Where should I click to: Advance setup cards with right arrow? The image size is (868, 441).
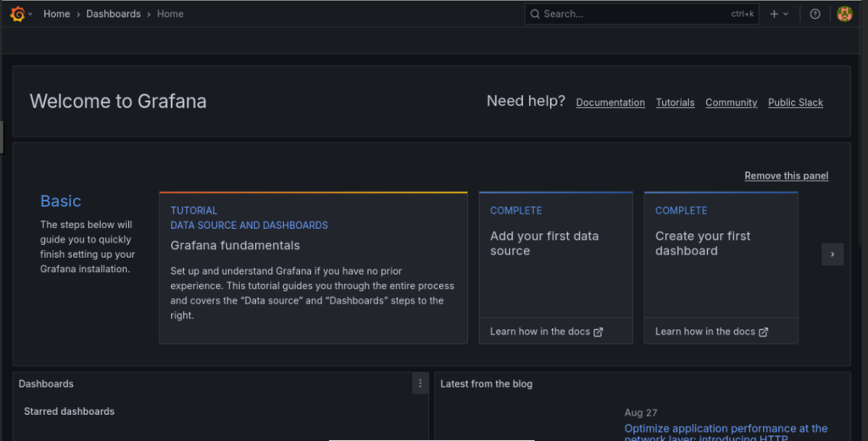832,254
